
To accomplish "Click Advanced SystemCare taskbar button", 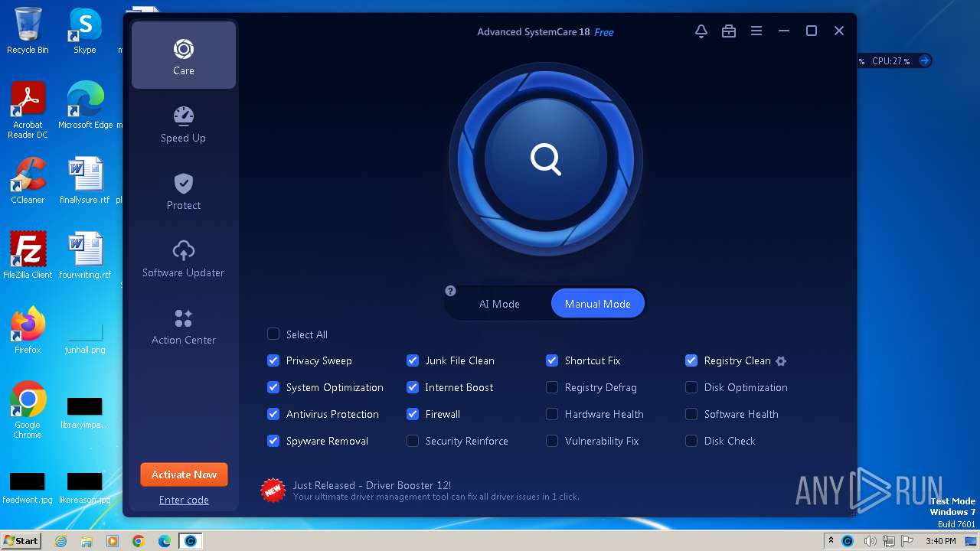I will tap(191, 541).
